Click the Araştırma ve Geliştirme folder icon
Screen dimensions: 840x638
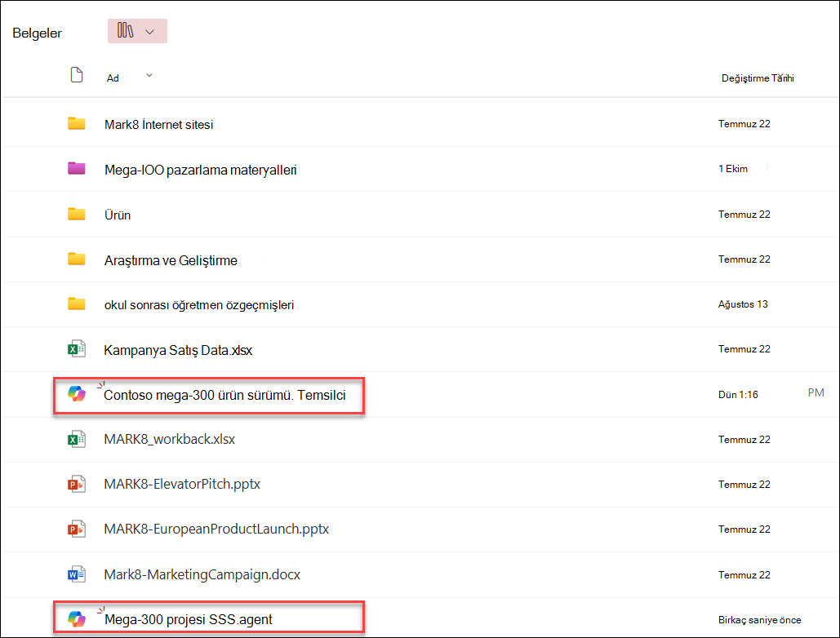[x=77, y=259]
